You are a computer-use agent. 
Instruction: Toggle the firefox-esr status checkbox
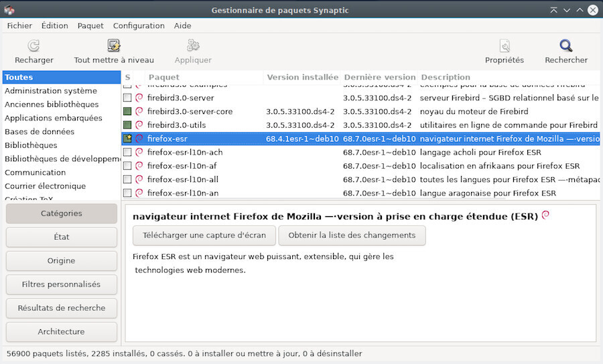click(x=127, y=139)
